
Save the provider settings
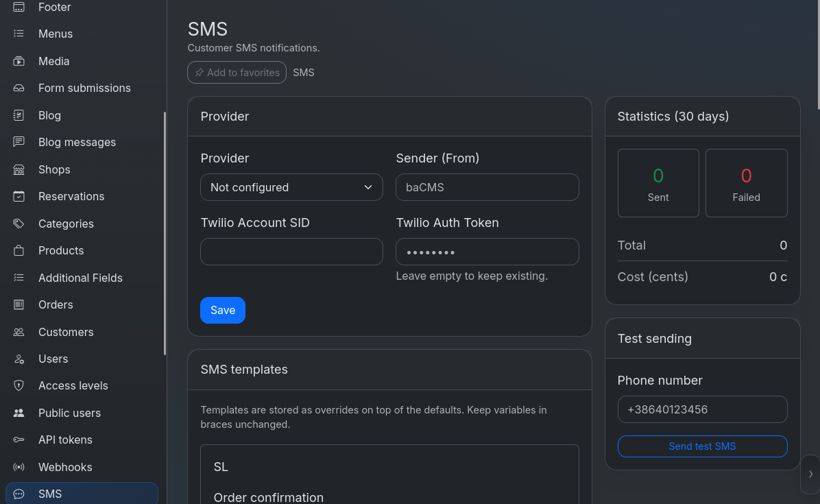point(223,310)
